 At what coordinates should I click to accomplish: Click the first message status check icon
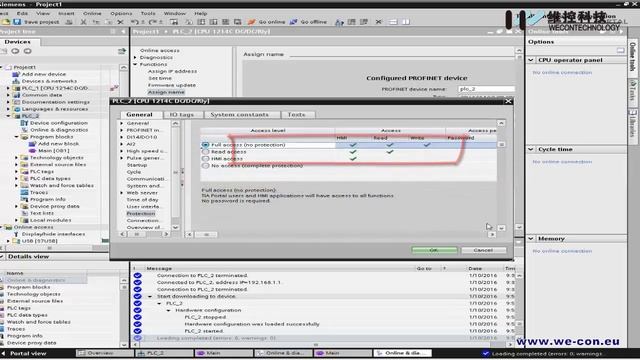click(x=138, y=276)
